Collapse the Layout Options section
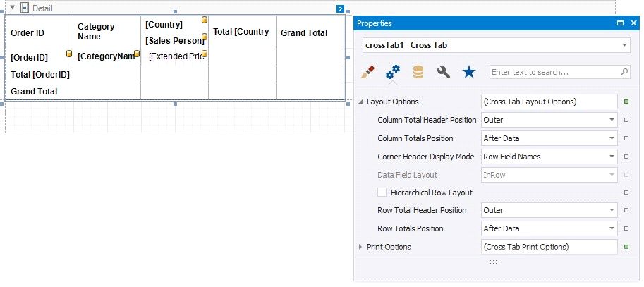 pyautogui.click(x=361, y=102)
